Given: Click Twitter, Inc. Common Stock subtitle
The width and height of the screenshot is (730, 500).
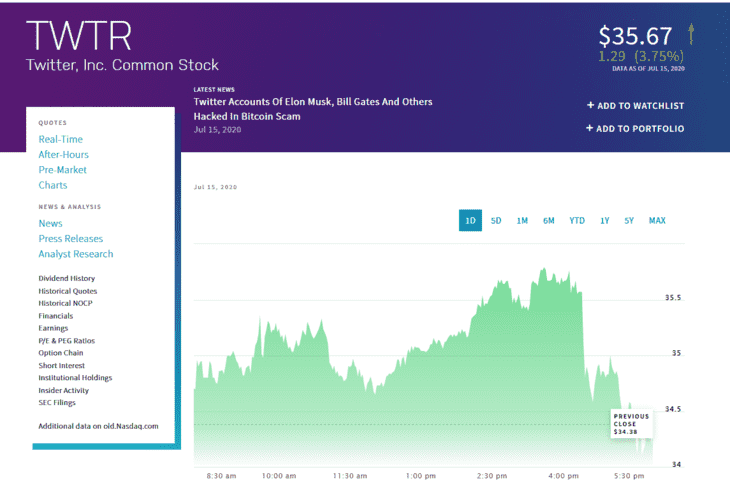Looking at the screenshot, I should pyautogui.click(x=122, y=65).
